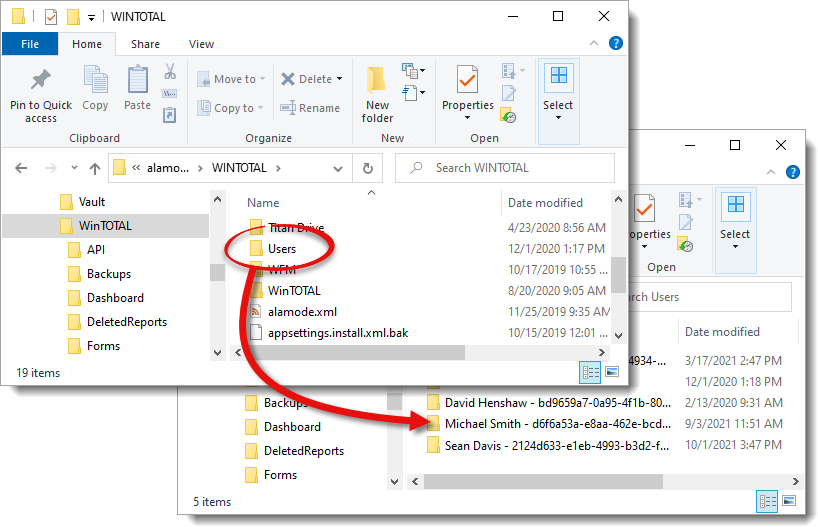Image resolution: width=818 pixels, height=527 pixels.
Task: Switch to Large icons view in WINTOTAL window
Action: click(612, 372)
